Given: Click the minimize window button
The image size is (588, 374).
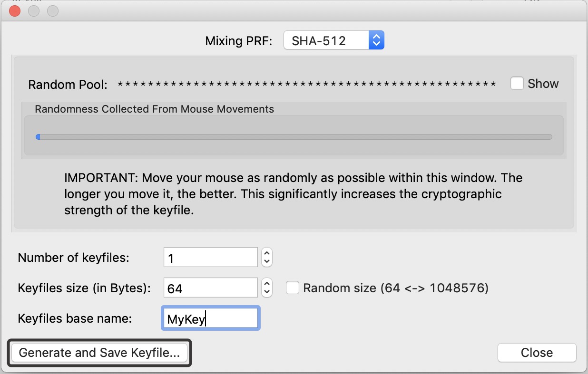Looking at the screenshot, I should click(x=34, y=11).
